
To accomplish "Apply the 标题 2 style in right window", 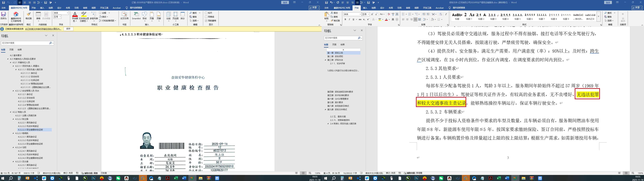I will [x=481, y=17].
